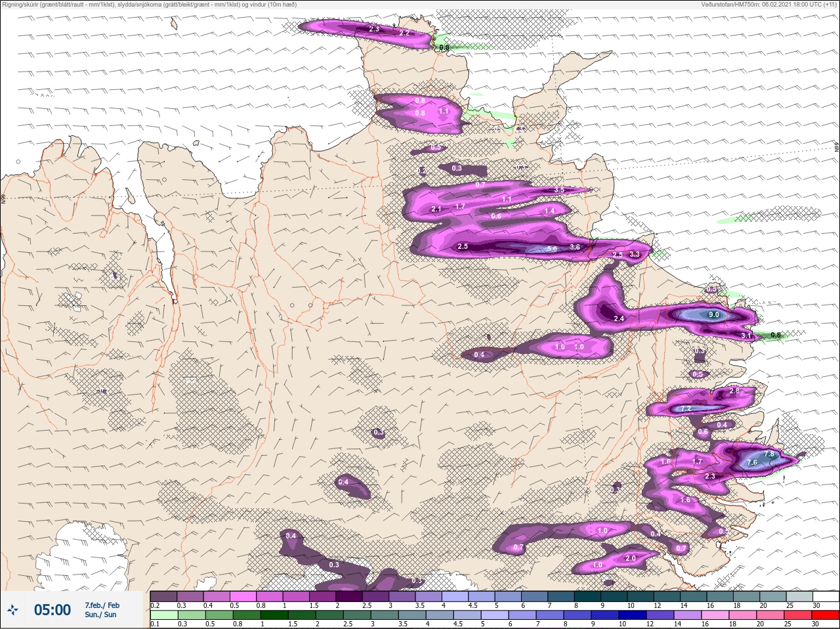Click the 7.2 precipitation value on the map
Image resolution: width=840 pixels, height=629 pixels.
686,408
